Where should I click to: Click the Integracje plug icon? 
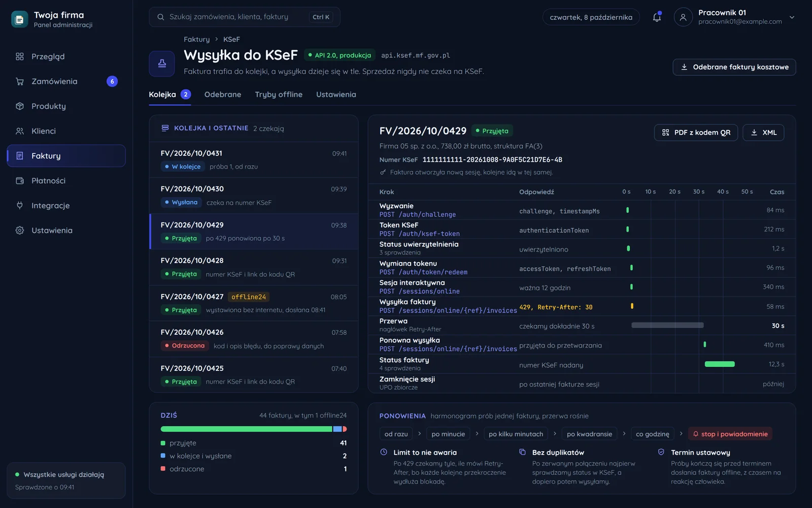(20, 206)
